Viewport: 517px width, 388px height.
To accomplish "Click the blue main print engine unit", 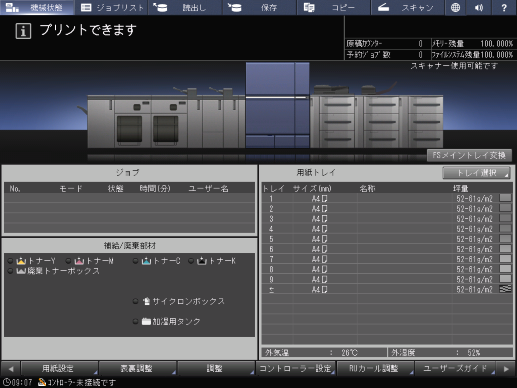I will tap(277, 105).
